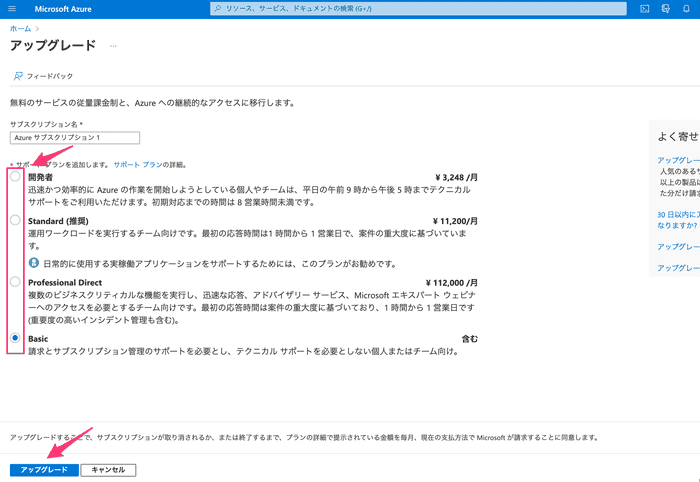Viewport: 700px width, 482px height.
Task: Click the ¥ 11,200/月 price
Action: tap(455, 221)
